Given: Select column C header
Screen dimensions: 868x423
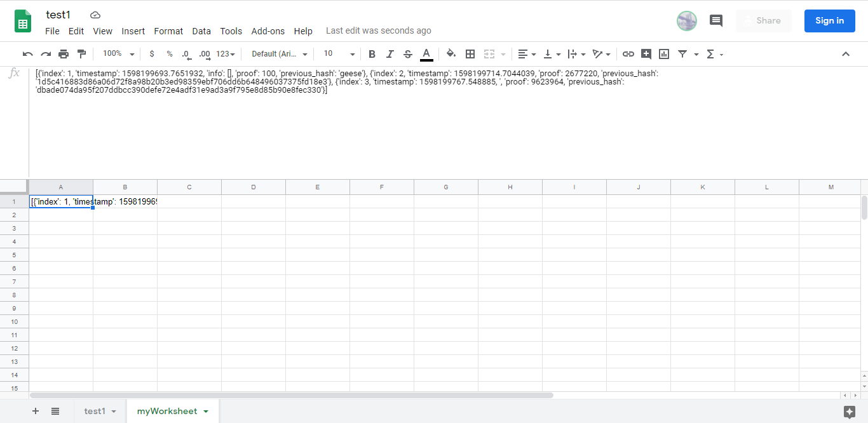Looking at the screenshot, I should (x=189, y=187).
